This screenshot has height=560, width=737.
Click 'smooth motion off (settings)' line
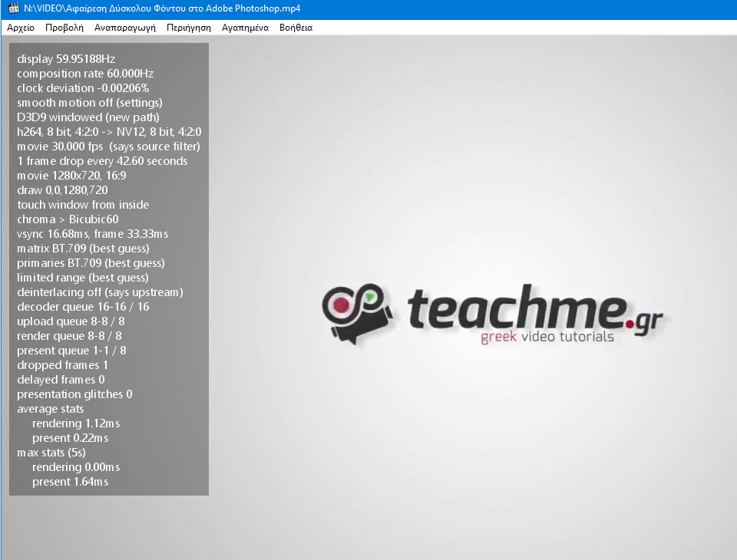[x=90, y=103]
